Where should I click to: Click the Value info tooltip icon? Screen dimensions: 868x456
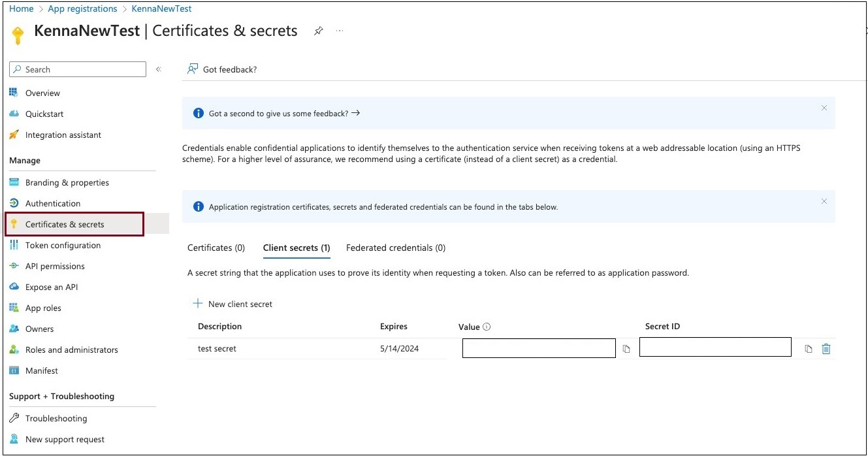(487, 327)
